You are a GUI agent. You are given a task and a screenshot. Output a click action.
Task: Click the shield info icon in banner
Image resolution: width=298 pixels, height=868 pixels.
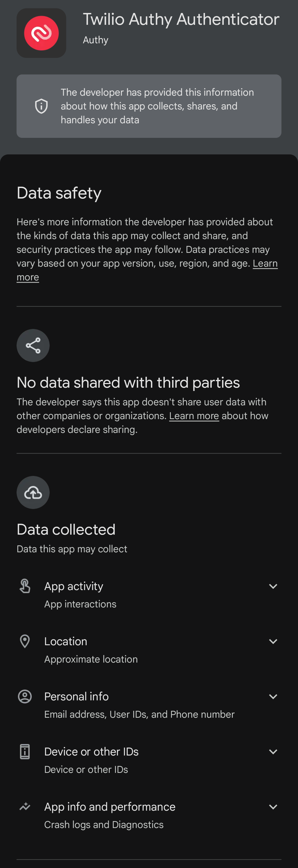tap(41, 106)
